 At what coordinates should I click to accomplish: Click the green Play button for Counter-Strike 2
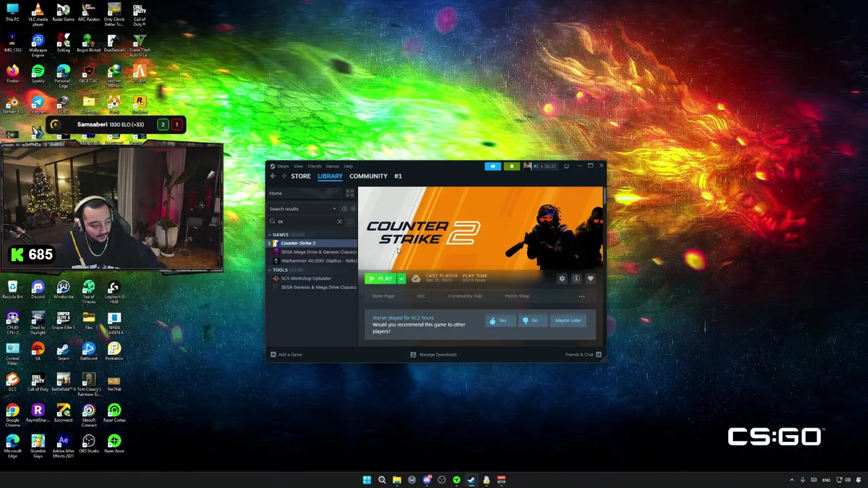380,279
